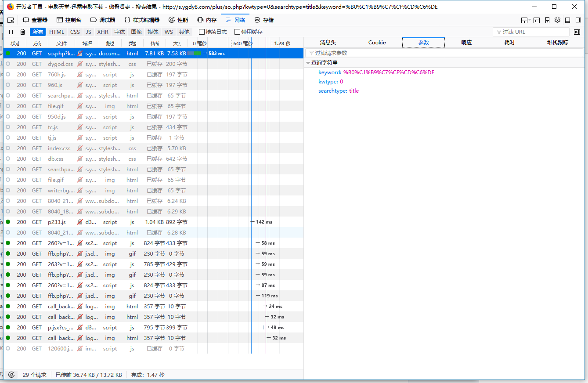Select the db.css request row
This screenshot has width=588, height=383.
tap(153, 159)
